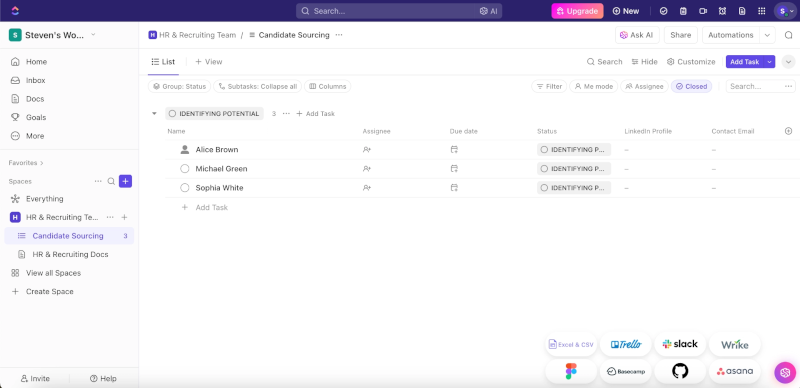Open the reminders alarm clock icon
This screenshot has height=388, width=800.
pos(722,11)
